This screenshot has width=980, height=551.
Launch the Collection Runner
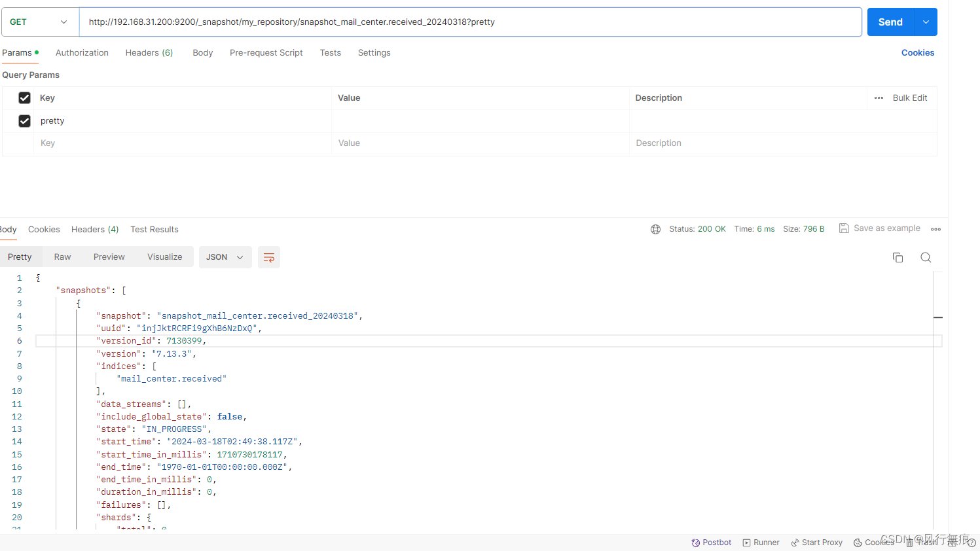coord(761,542)
